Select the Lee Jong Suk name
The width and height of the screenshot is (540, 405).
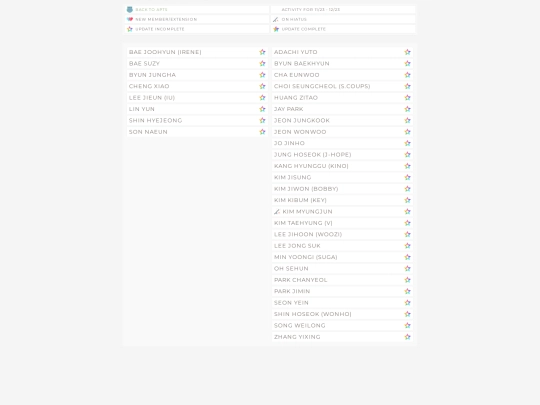tap(297, 246)
